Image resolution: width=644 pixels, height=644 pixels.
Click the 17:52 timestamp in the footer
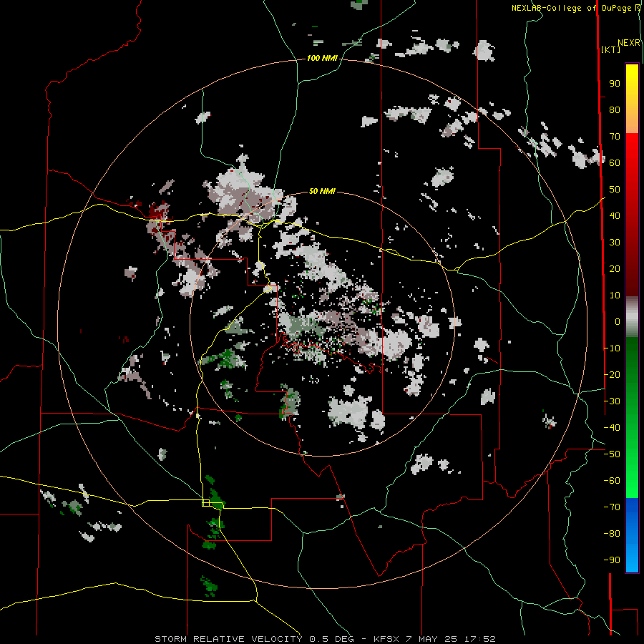(479, 639)
